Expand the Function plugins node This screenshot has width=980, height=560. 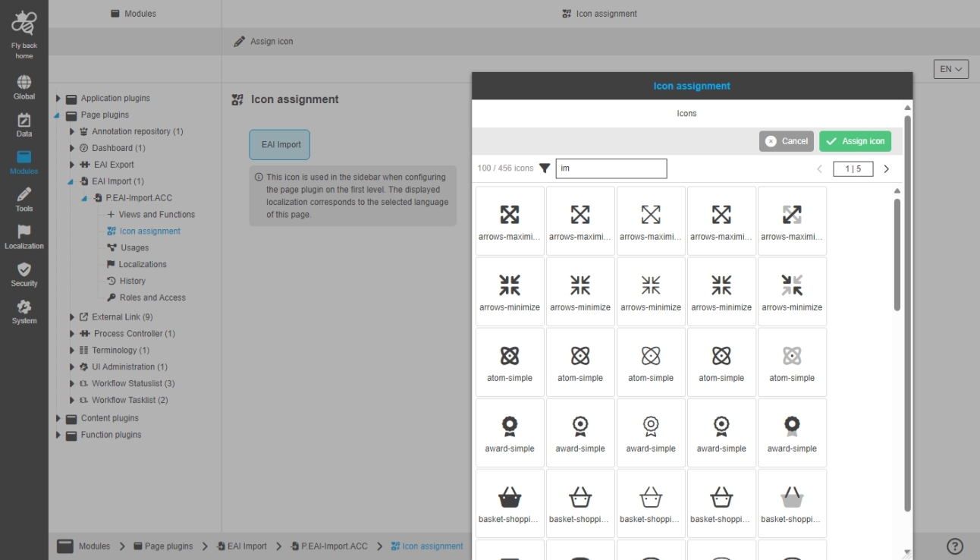58,436
